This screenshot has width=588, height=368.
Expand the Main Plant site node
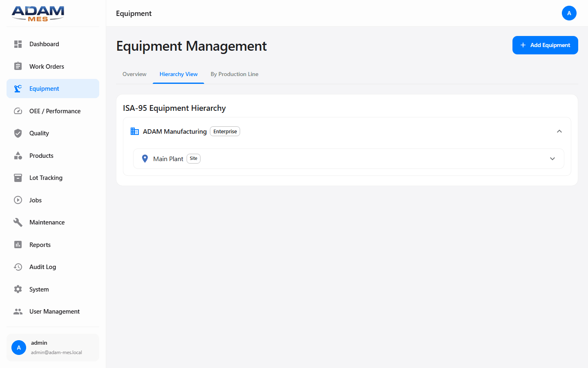[x=552, y=159]
